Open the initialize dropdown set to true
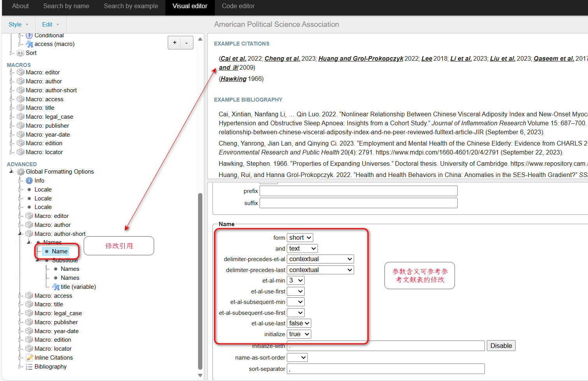588x381 pixels. point(299,334)
